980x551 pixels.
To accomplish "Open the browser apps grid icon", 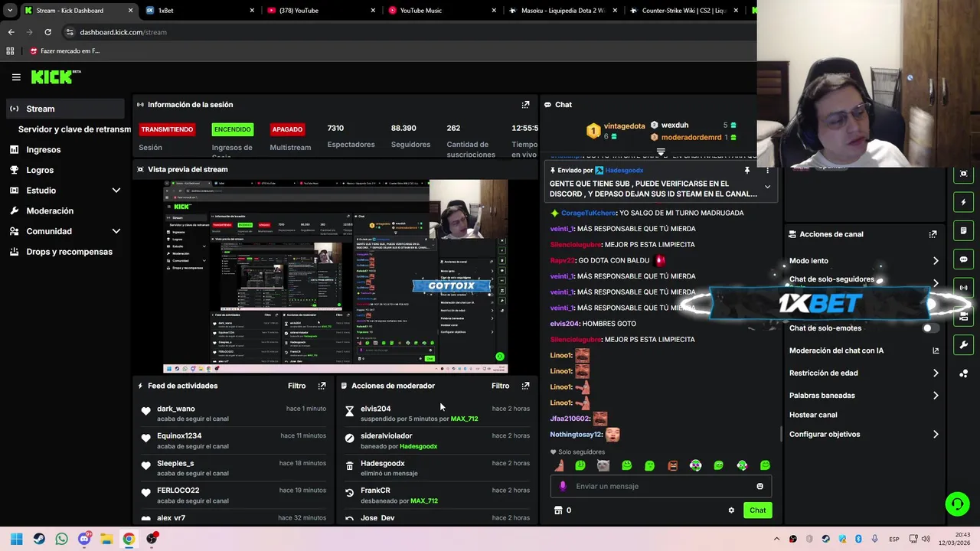I will click(10, 51).
